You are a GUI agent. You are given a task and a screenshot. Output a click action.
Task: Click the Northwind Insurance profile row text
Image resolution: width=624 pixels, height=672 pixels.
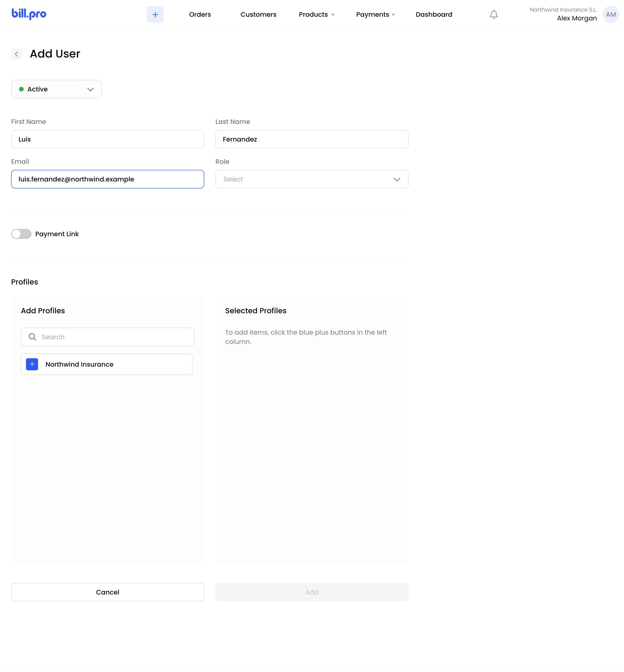(79, 364)
